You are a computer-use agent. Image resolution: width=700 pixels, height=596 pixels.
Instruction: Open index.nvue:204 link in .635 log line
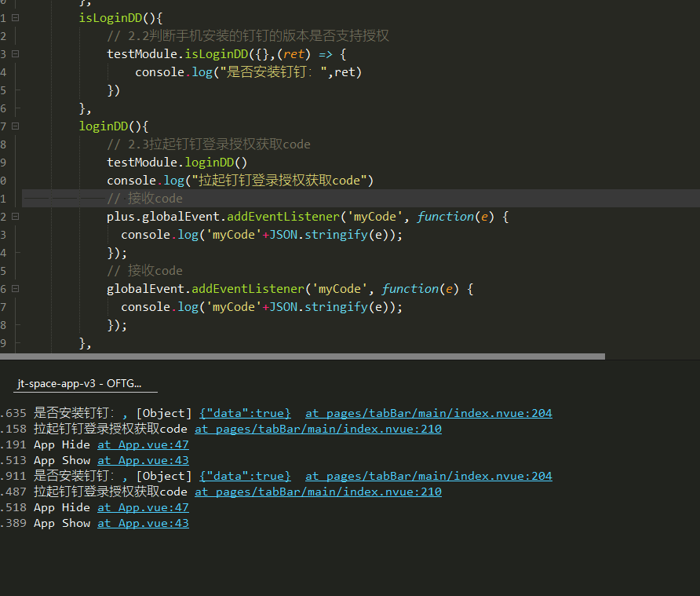428,413
